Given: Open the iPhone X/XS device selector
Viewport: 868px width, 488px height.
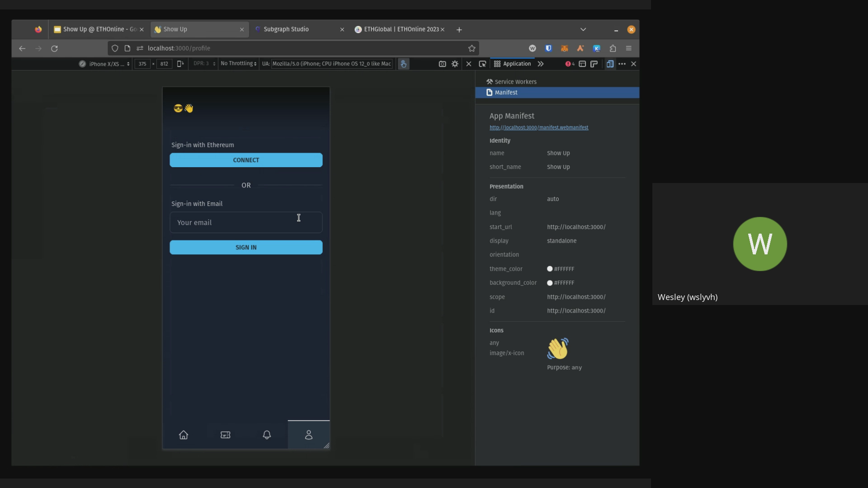Looking at the screenshot, I should [x=105, y=64].
